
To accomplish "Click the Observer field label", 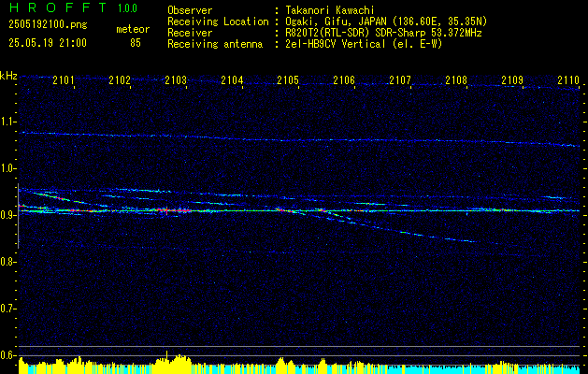I will (190, 10).
